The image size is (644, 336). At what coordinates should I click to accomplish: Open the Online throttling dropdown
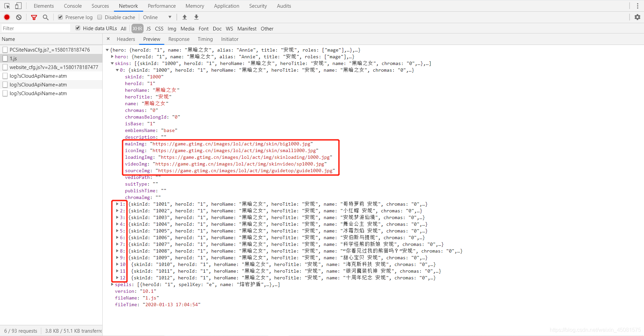coord(157,17)
